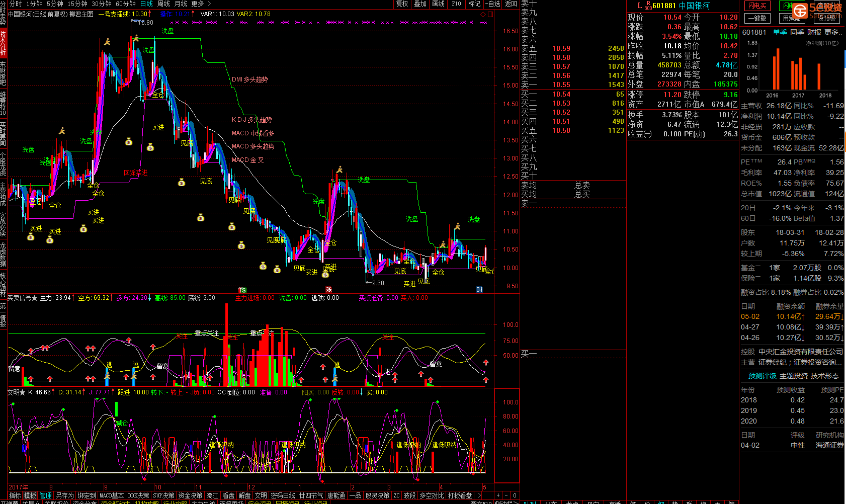Viewport: 846px width, 504px height.
Task: Select the SUP决策 template
Action: [163, 495]
